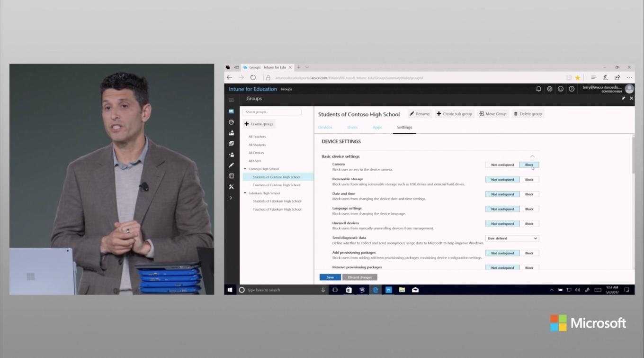The width and height of the screenshot is (644, 358).
Task: Set Unenroll devices to Block
Action: 529,224
